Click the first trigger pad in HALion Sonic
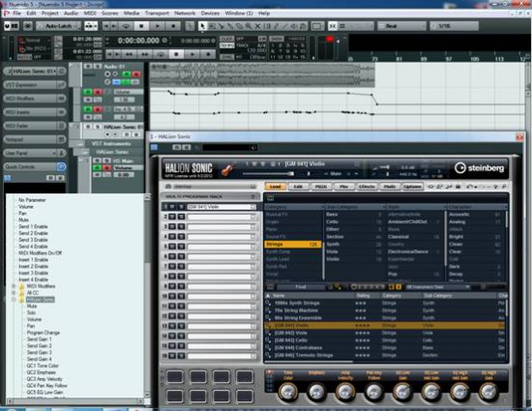Image resolution: width=532 pixels, height=411 pixels. [x=175, y=377]
